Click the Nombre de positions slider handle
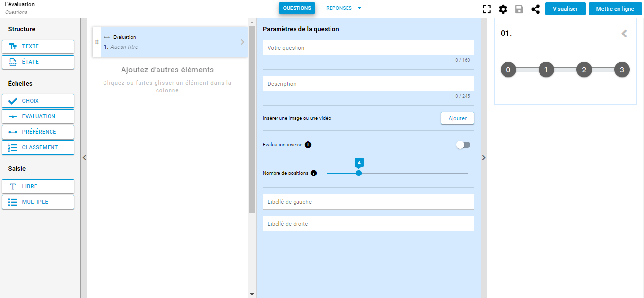Image resolution: width=644 pixels, height=298 pixels. (x=359, y=173)
